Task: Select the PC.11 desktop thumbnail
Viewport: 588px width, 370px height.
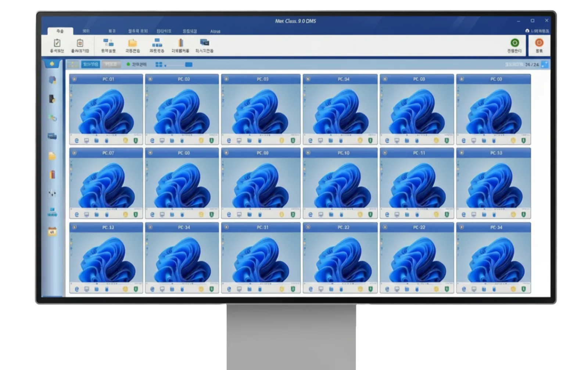Action: pos(417,183)
